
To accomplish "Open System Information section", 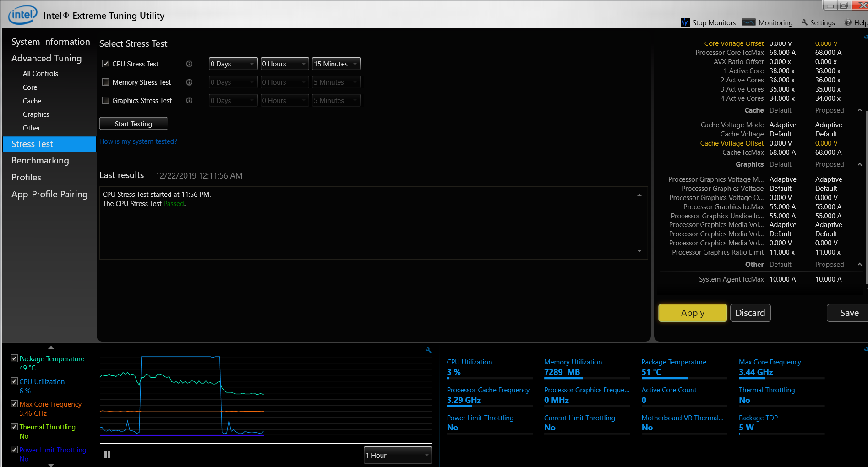I will [50, 42].
